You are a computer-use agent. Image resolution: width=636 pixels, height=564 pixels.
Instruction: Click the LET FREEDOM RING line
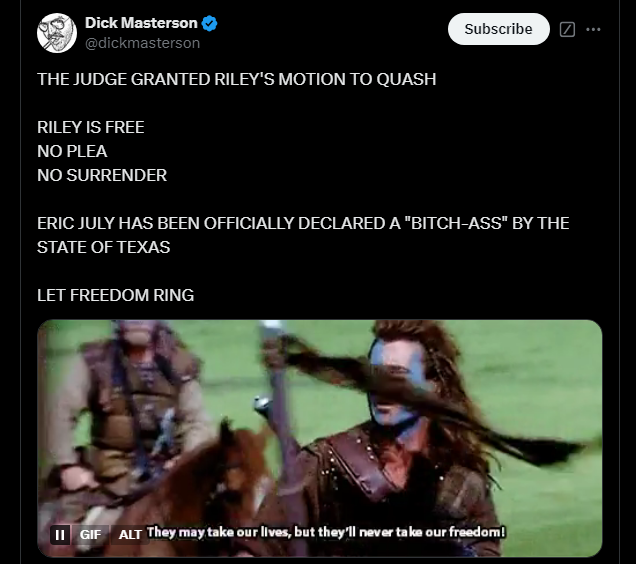[x=116, y=295]
